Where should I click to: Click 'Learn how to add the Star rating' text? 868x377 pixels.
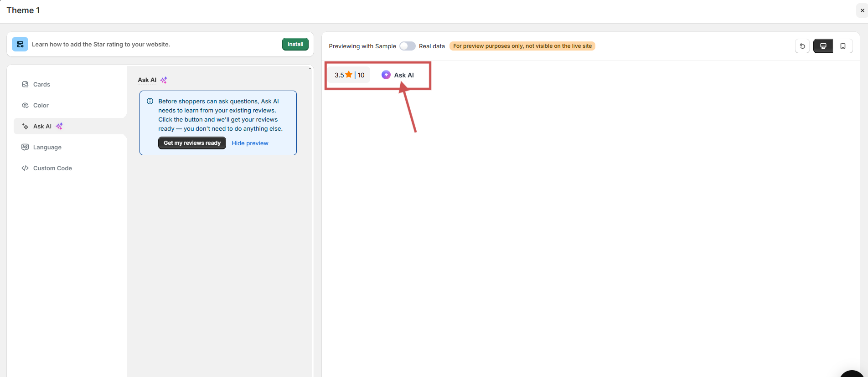point(101,44)
